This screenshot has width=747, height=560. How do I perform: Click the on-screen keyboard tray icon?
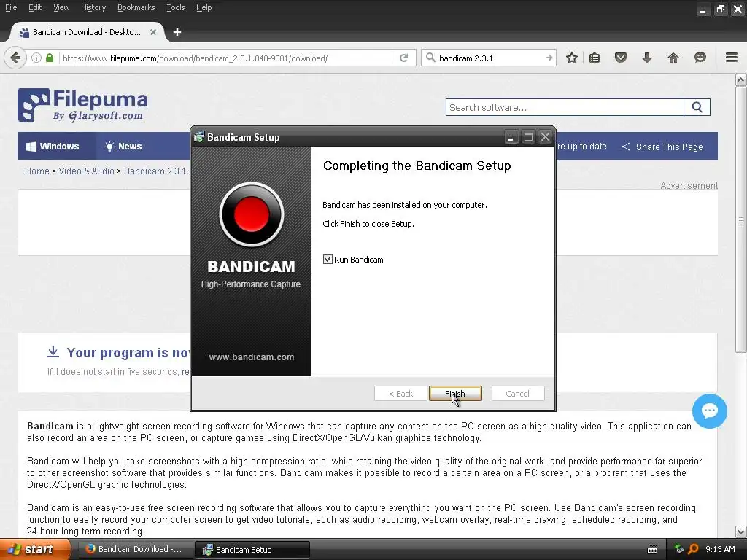click(652, 550)
